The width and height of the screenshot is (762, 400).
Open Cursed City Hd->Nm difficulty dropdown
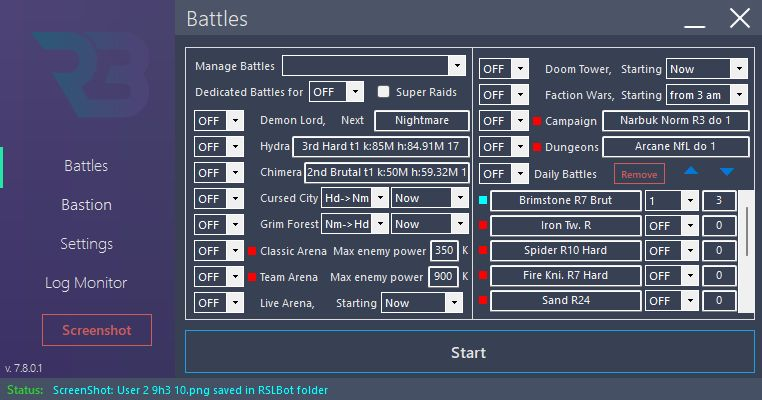coord(355,198)
